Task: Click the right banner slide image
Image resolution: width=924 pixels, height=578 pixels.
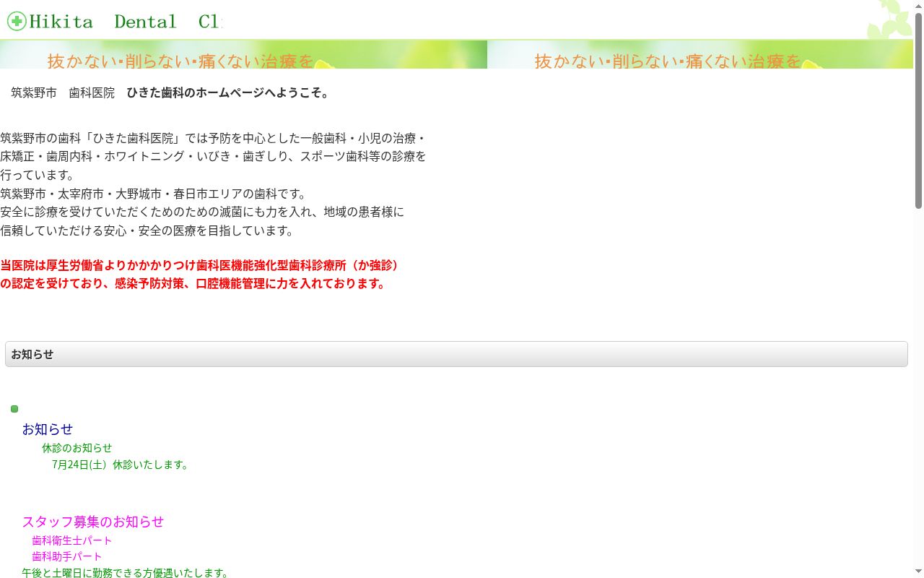Action: 700,54
